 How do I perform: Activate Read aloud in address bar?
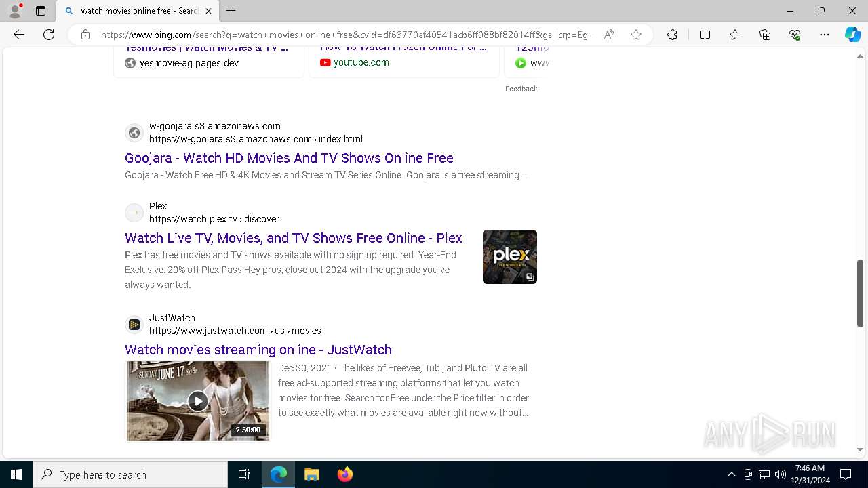(609, 35)
